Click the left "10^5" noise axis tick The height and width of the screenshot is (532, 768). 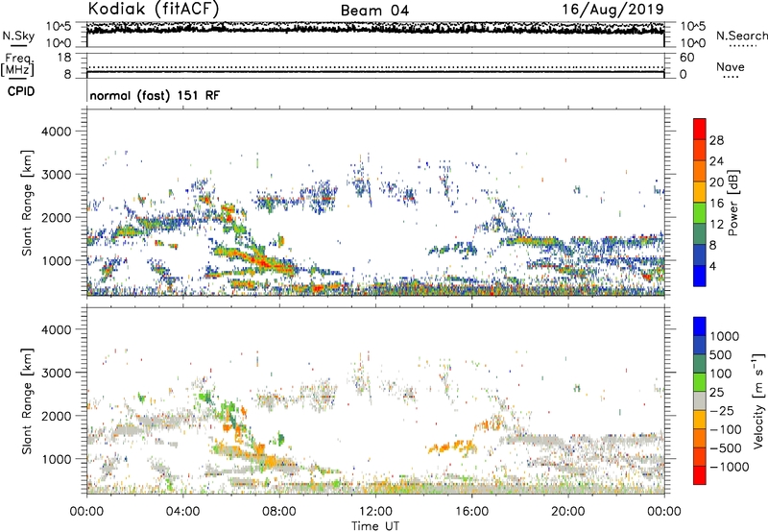coord(59,26)
